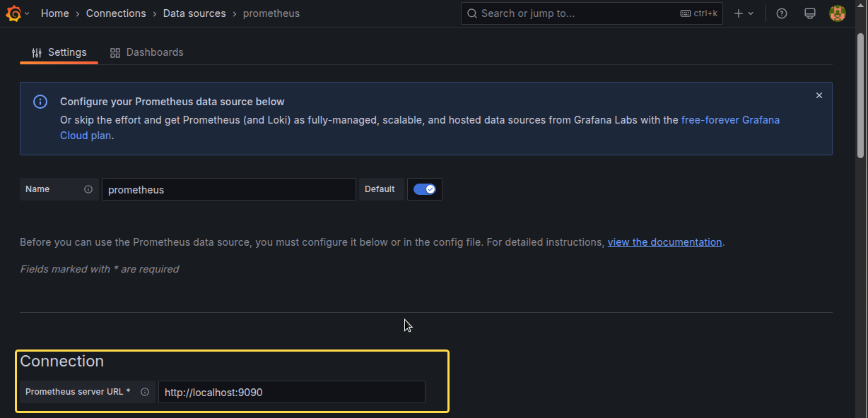Click the Prometheus server URL info icon
Viewport: 868px width, 418px height.
click(x=145, y=392)
